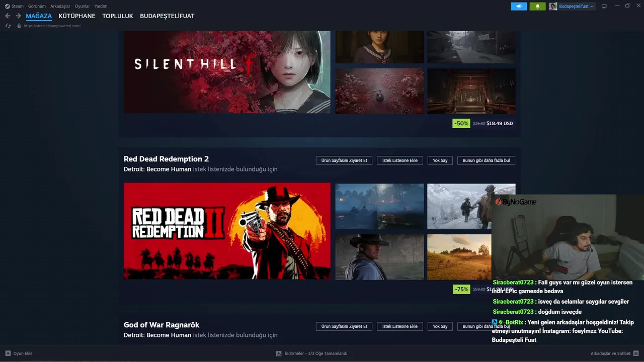The width and height of the screenshot is (644, 362).
Task: Click the Silent Hill f main banner
Action: pos(227,72)
